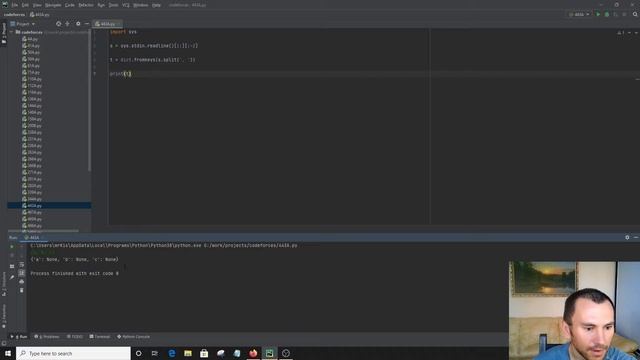Open Run panel settings gear
The width and height of the screenshot is (640, 360).
pos(627,237)
